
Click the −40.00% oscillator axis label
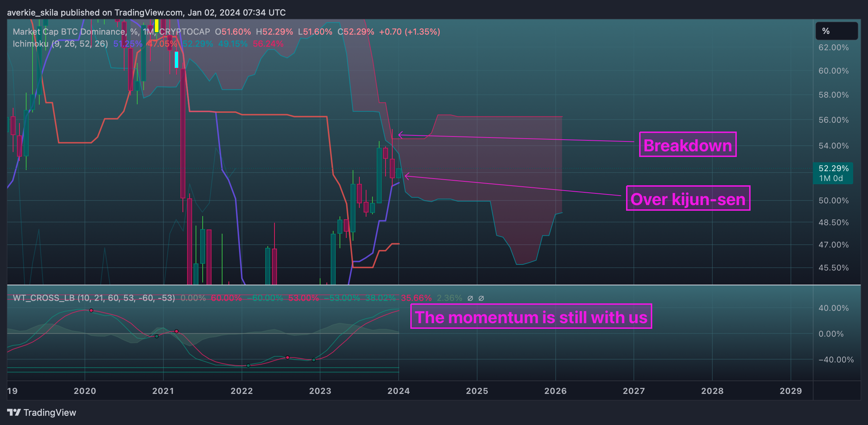click(x=836, y=360)
